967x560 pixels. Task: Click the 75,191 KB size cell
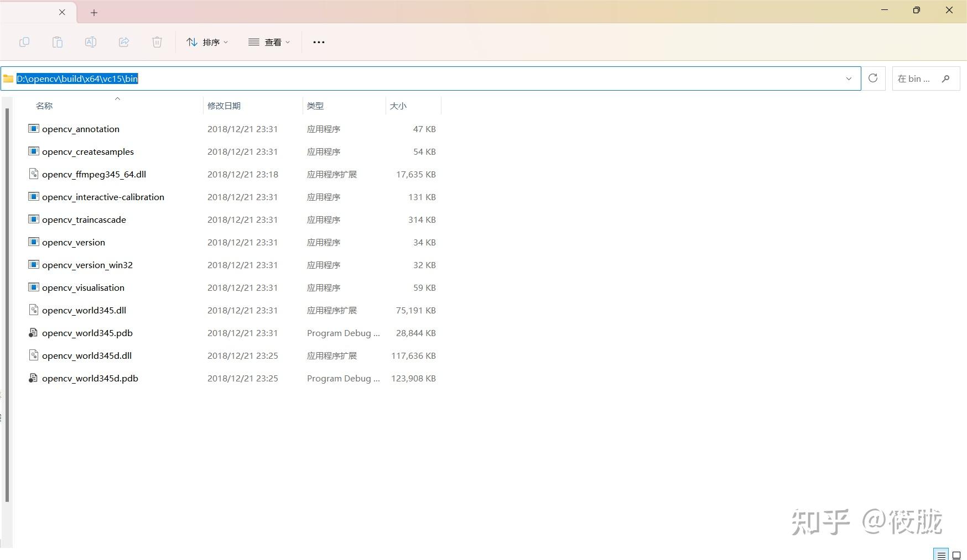click(416, 310)
